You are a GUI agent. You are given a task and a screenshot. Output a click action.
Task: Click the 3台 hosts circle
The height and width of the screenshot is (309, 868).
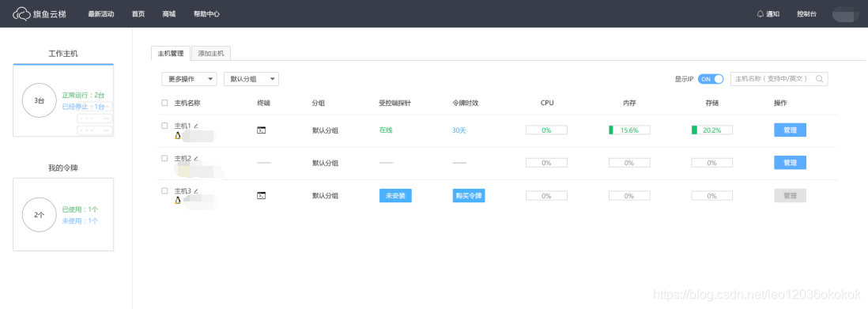click(39, 101)
